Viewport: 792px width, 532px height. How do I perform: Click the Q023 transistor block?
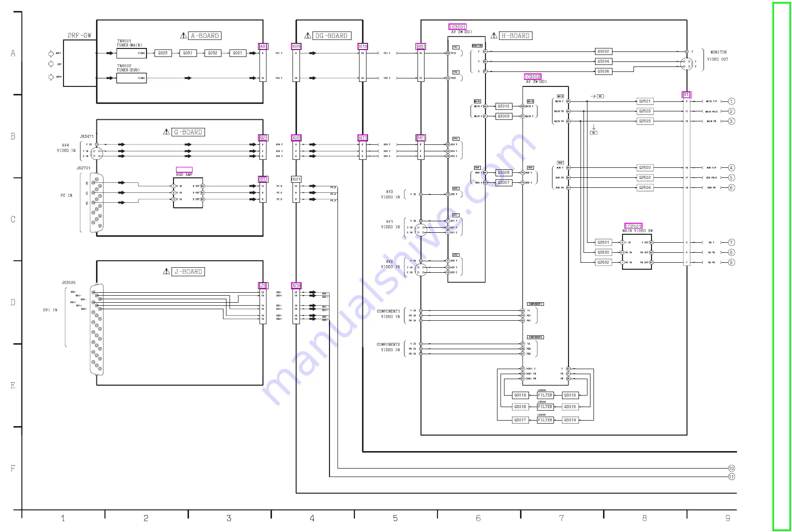pos(163,53)
